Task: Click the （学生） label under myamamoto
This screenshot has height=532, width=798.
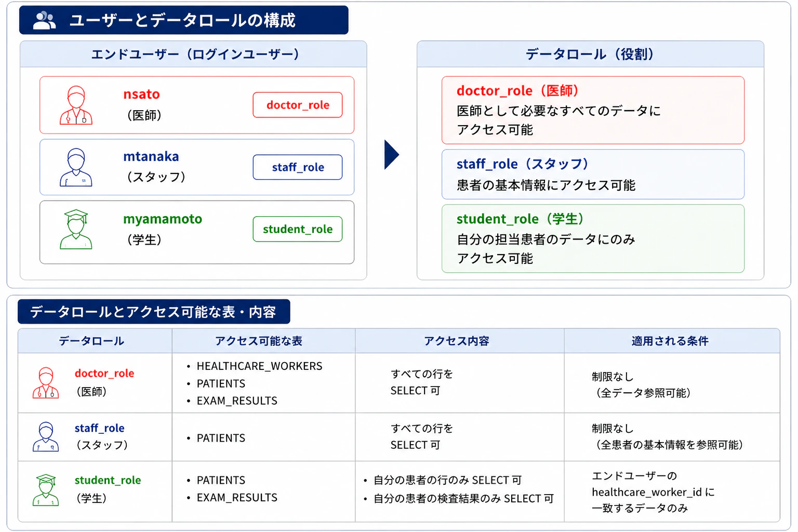Action: (x=144, y=240)
